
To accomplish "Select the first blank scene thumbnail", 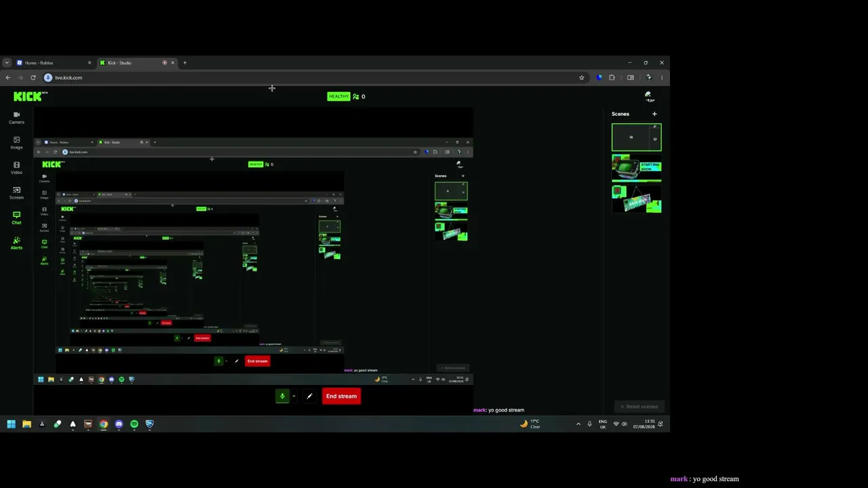I will click(x=637, y=137).
